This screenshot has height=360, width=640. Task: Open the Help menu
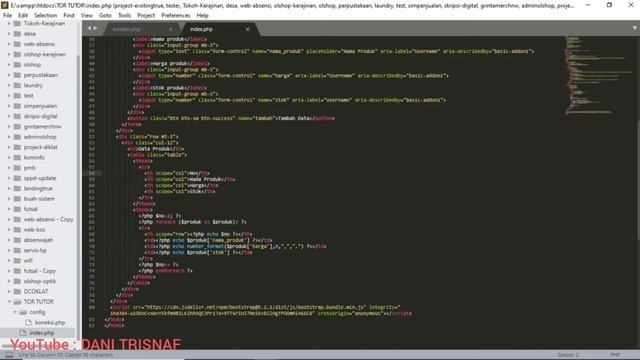pyautogui.click(x=202, y=15)
